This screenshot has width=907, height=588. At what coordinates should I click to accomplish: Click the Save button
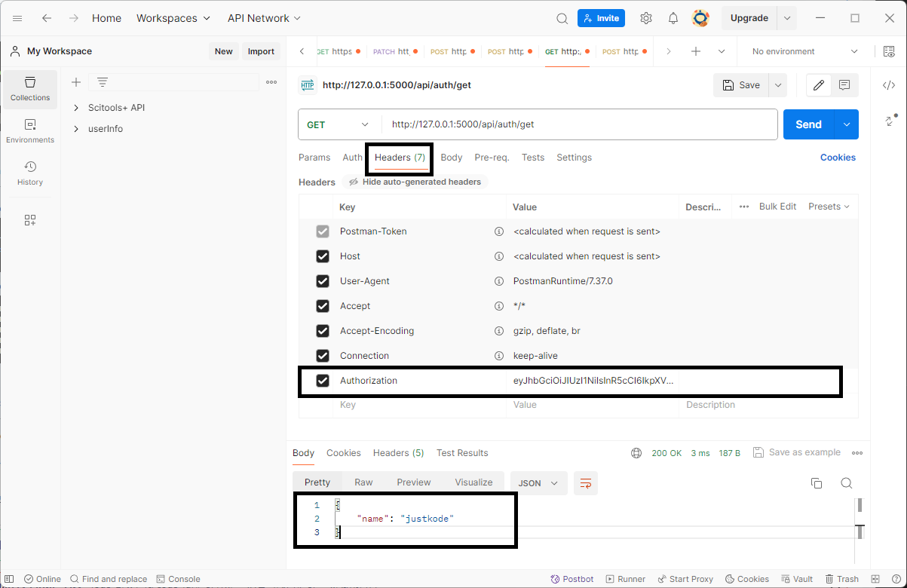point(741,85)
